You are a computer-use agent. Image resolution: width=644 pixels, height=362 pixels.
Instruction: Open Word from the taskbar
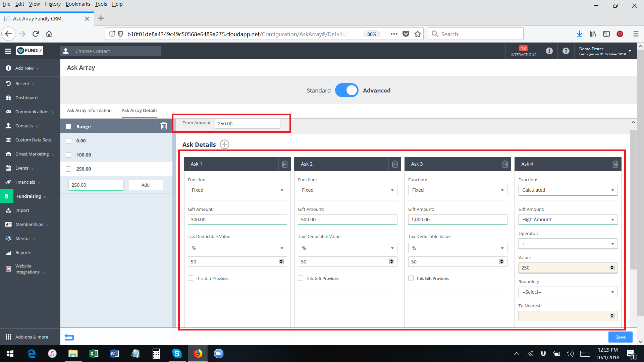(x=114, y=354)
